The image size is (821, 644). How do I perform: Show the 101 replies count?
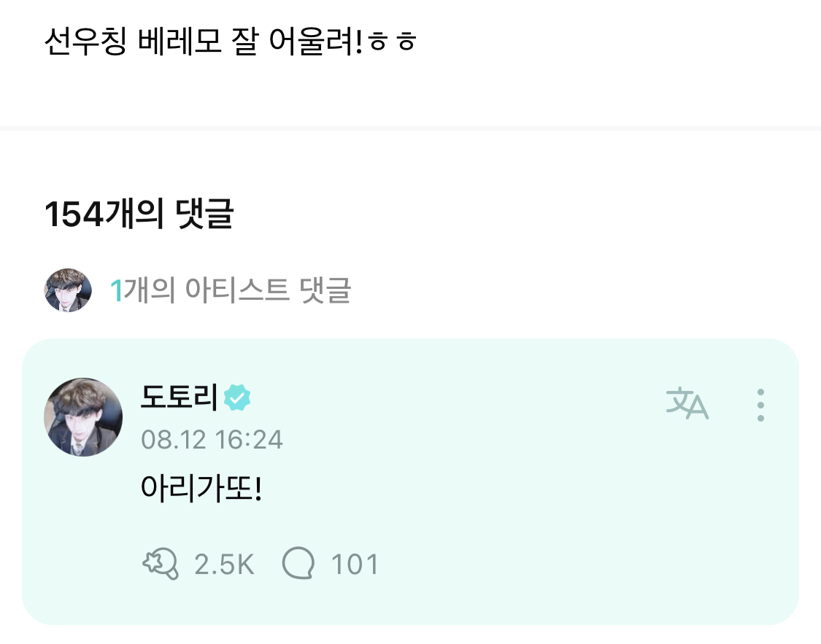[x=355, y=565]
